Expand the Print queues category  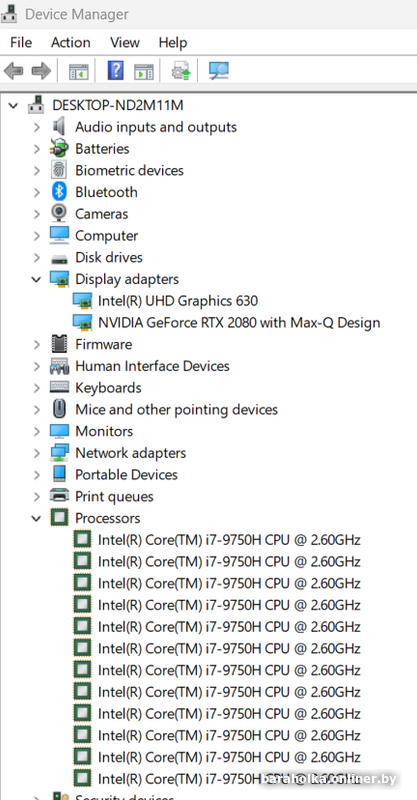coord(36,496)
